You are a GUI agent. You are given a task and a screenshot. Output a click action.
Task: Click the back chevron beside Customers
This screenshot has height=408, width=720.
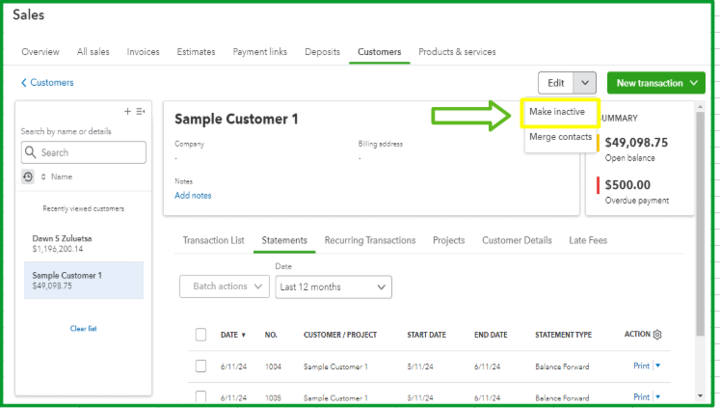coord(24,83)
